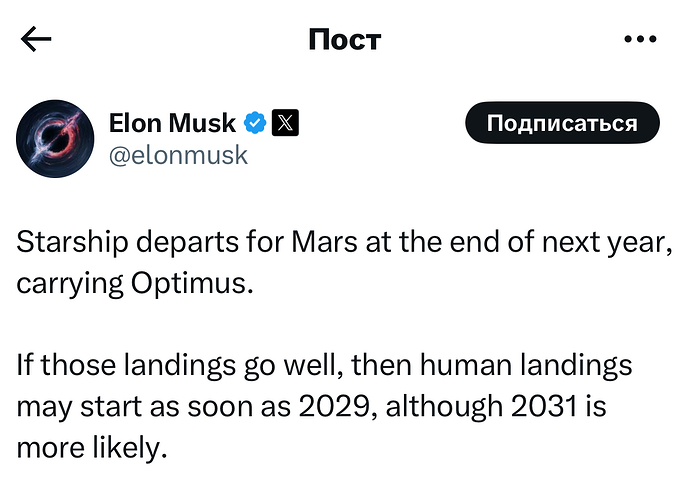This screenshot has height=500, width=689.
Task: Click the word Mars in the post
Action: tap(325, 242)
